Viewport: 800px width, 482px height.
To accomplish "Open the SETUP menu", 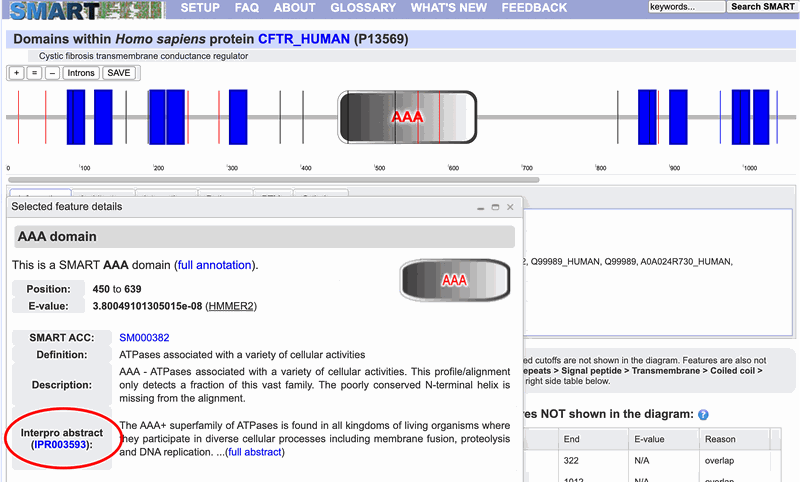I will [200, 8].
